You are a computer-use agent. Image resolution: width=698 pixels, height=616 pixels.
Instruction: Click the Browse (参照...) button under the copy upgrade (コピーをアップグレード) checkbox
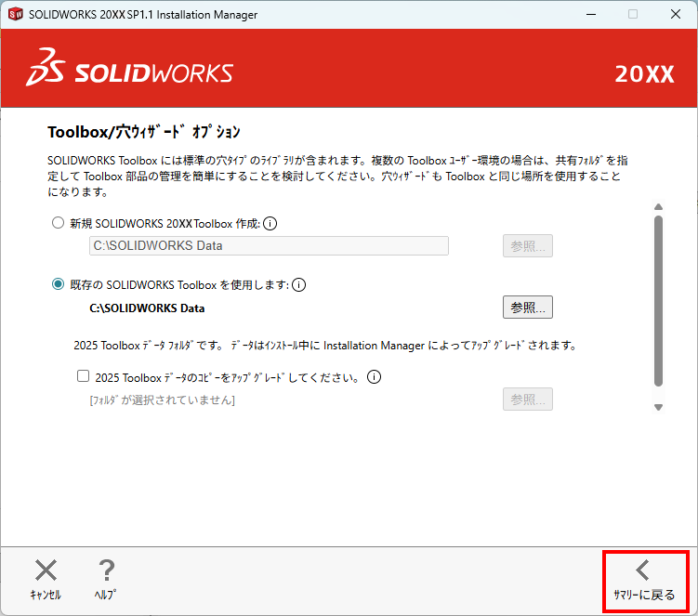coord(528,400)
